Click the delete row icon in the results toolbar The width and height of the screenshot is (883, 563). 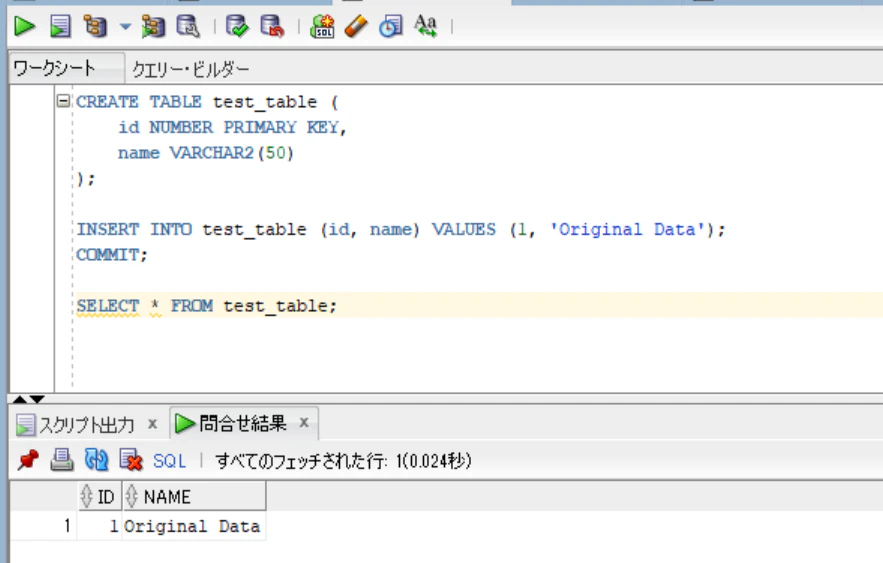tap(131, 461)
